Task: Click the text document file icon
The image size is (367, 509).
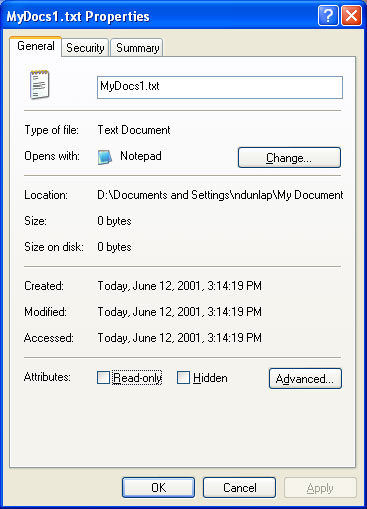Action: (40, 85)
